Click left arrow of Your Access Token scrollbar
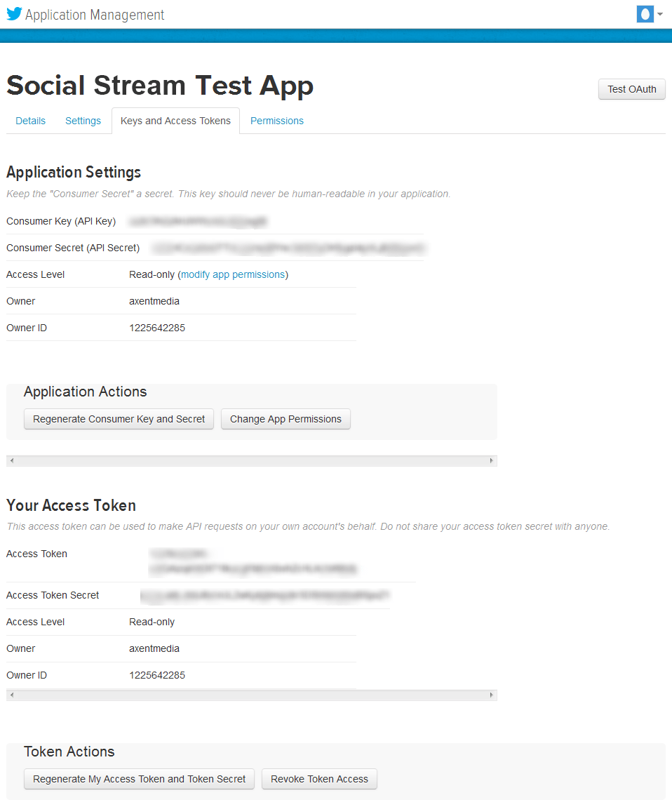This screenshot has width=672, height=807. pyautogui.click(x=12, y=695)
